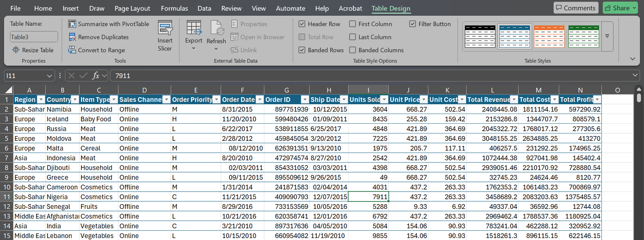Viewport: 644px width, 240px height.
Task: Select the blue table style thumbnail
Action: [x=515, y=36]
